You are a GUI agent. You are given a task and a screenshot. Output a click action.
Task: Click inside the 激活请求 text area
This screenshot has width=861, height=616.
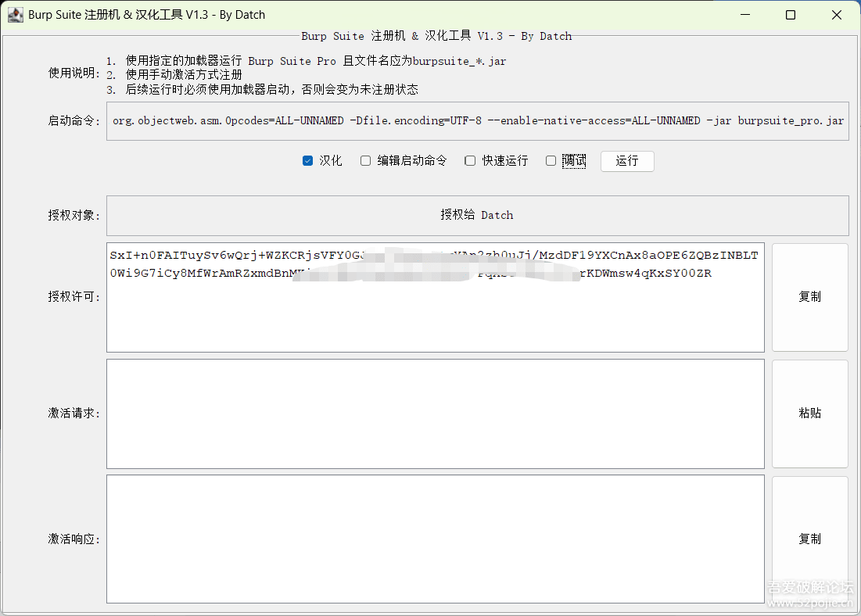pos(436,414)
